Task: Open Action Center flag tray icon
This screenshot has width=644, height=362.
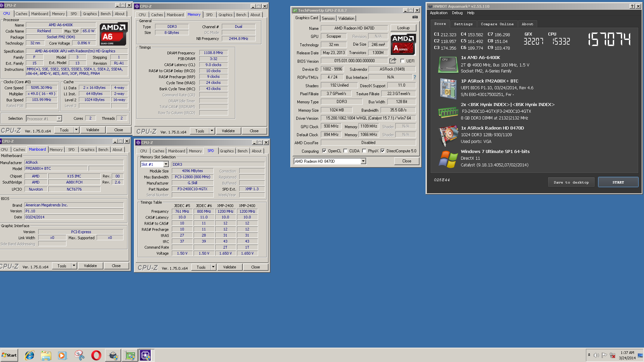Action: [604, 355]
